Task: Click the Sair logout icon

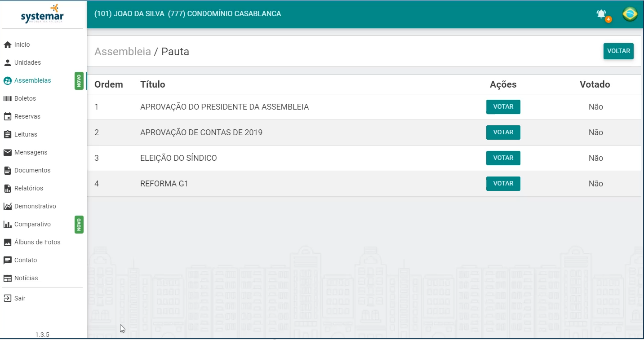Action: pyautogui.click(x=7, y=298)
